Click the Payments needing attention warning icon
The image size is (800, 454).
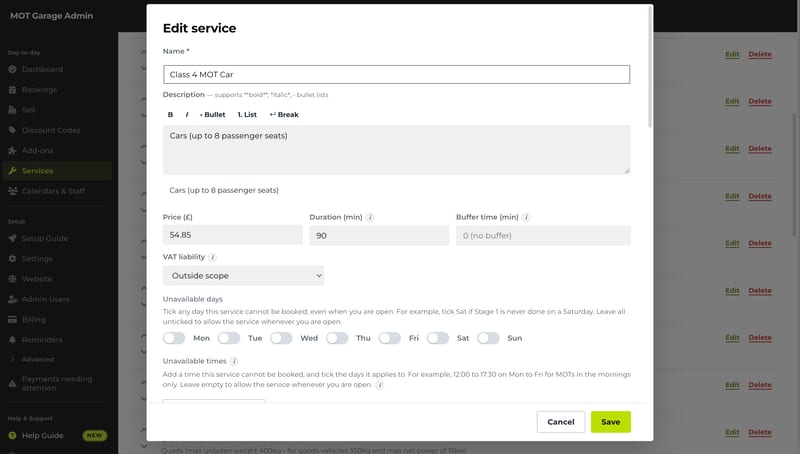pyautogui.click(x=12, y=384)
